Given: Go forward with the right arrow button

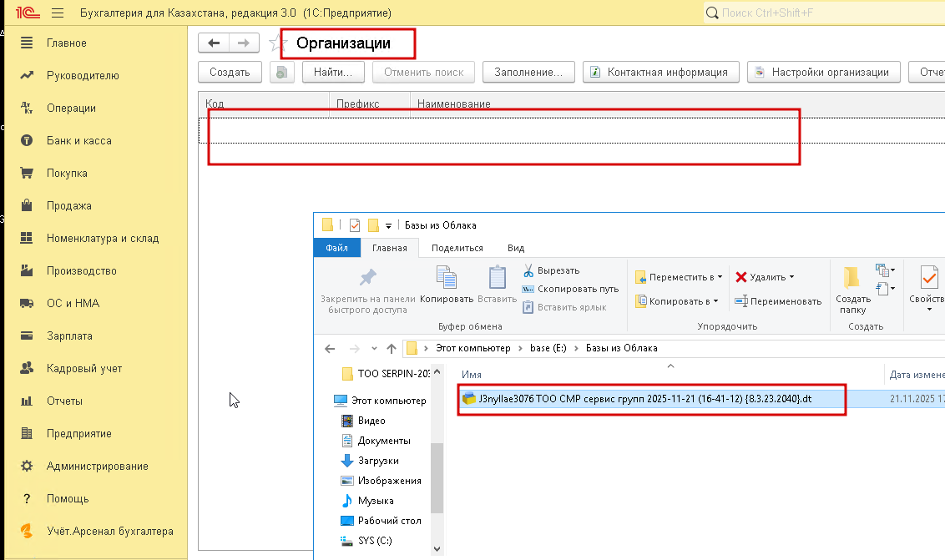Looking at the screenshot, I should (x=244, y=43).
